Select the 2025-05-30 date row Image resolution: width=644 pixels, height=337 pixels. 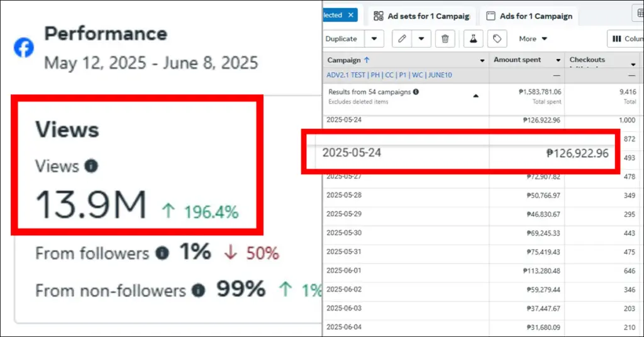coord(344,233)
